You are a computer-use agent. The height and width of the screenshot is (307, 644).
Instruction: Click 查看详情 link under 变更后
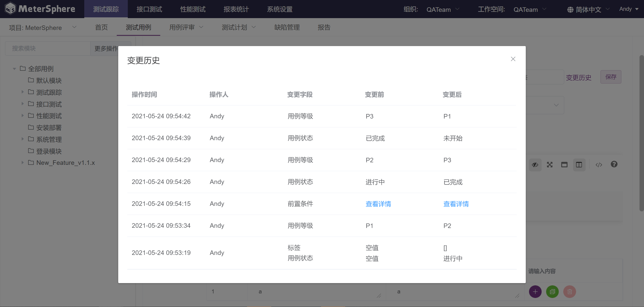coord(456,204)
